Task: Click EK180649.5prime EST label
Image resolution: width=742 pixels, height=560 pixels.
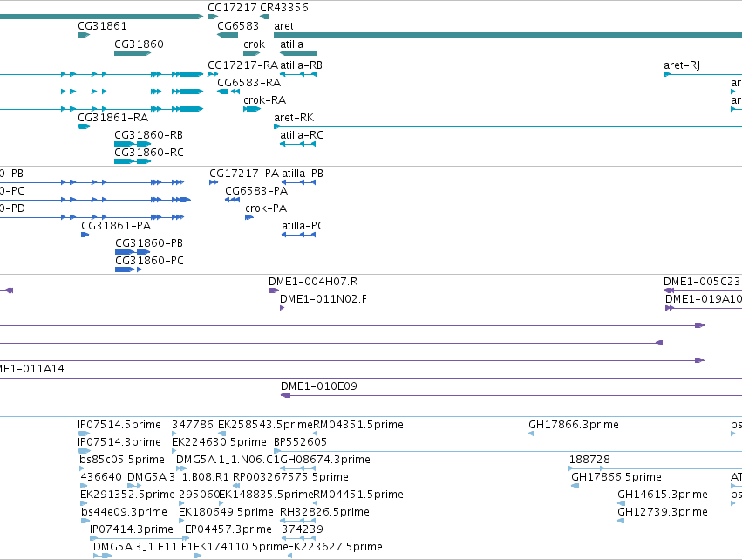Action: (x=226, y=512)
